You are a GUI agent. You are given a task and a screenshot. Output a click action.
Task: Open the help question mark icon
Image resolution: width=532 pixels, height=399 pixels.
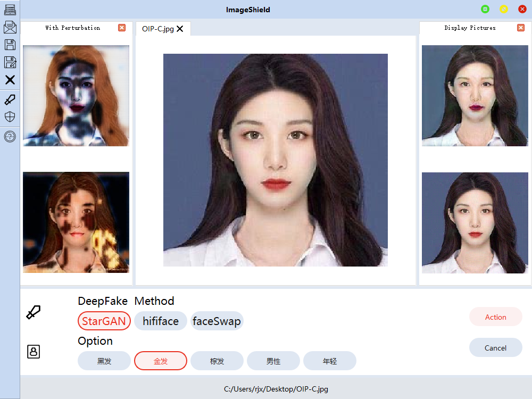click(x=10, y=137)
